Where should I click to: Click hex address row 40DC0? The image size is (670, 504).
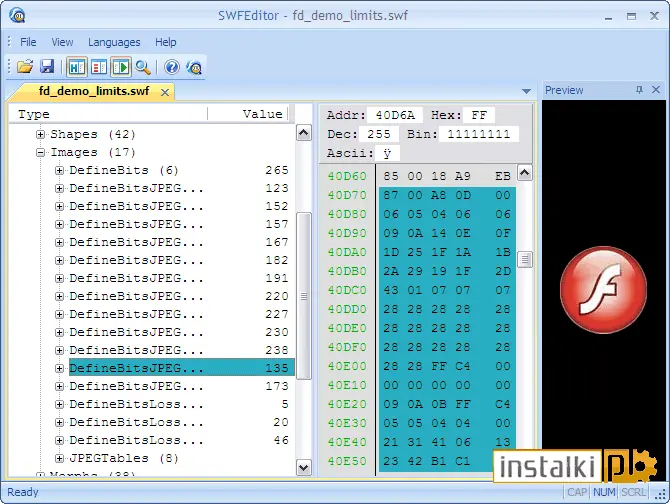347,290
